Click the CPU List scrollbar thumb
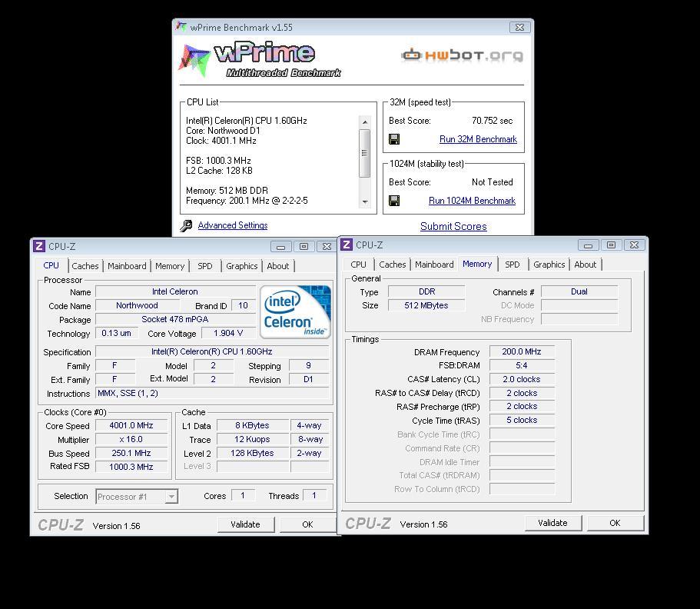700x609 pixels. click(365, 153)
